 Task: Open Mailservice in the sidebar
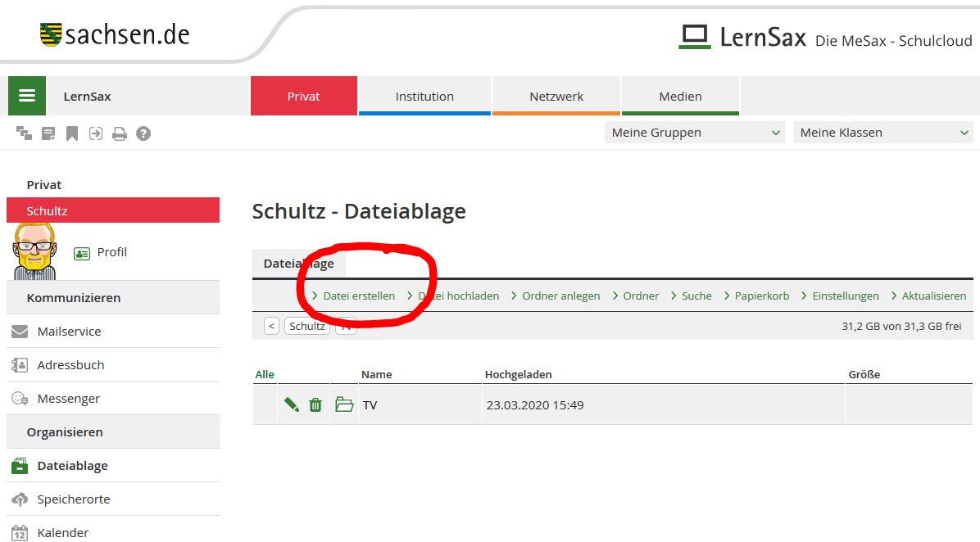click(x=69, y=332)
